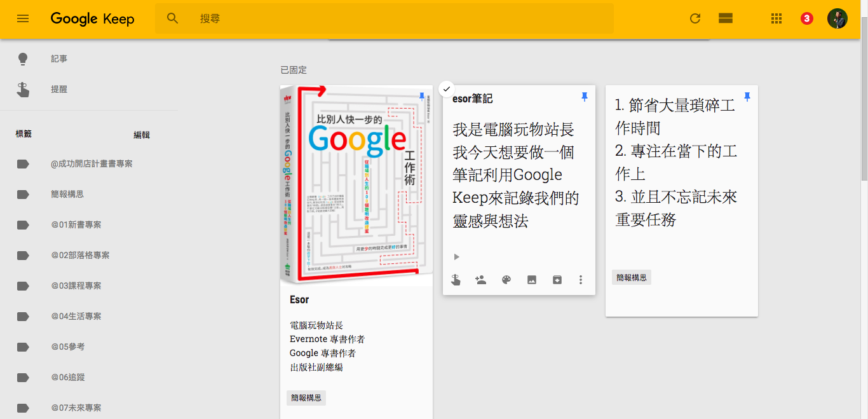Open more options on esor筆記 note

(580, 280)
